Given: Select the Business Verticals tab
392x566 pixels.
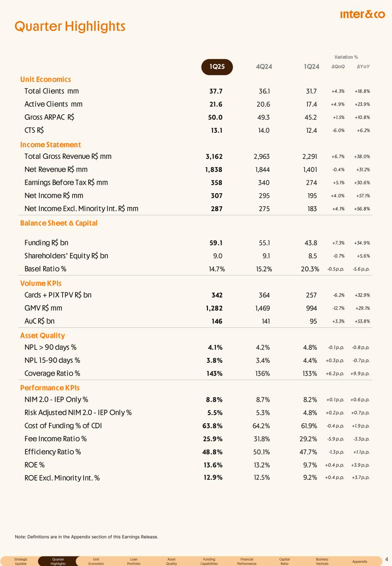Looking at the screenshot, I should click(x=322, y=561).
